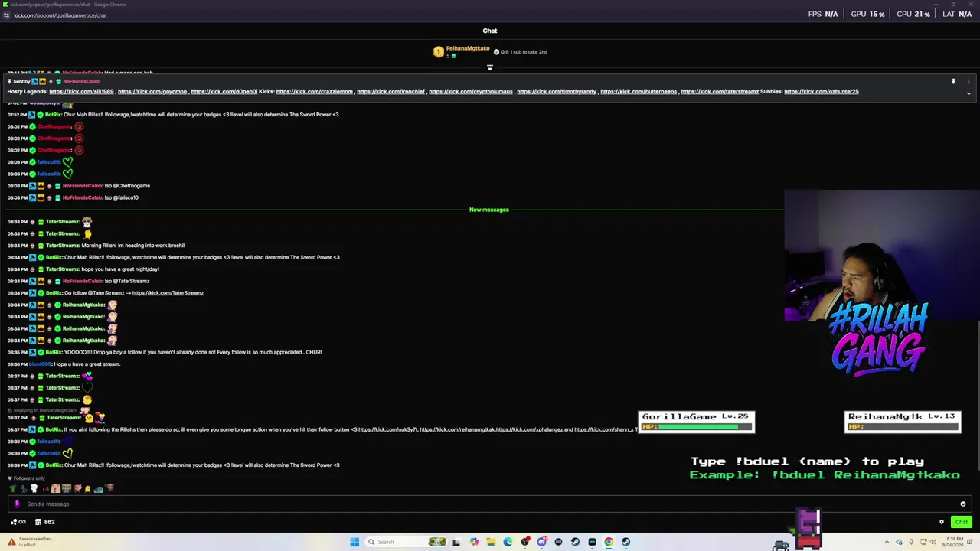980x551 pixels.
Task: Open the kick.com/cryptoniumaus link
Action: (x=471, y=92)
